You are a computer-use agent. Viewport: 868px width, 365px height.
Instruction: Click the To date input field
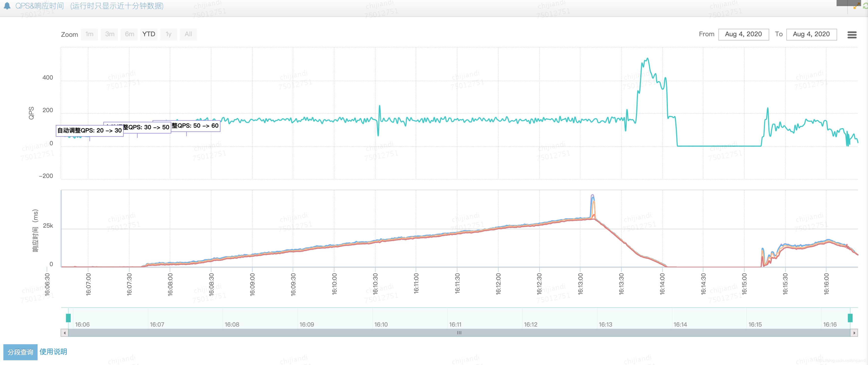tap(811, 34)
